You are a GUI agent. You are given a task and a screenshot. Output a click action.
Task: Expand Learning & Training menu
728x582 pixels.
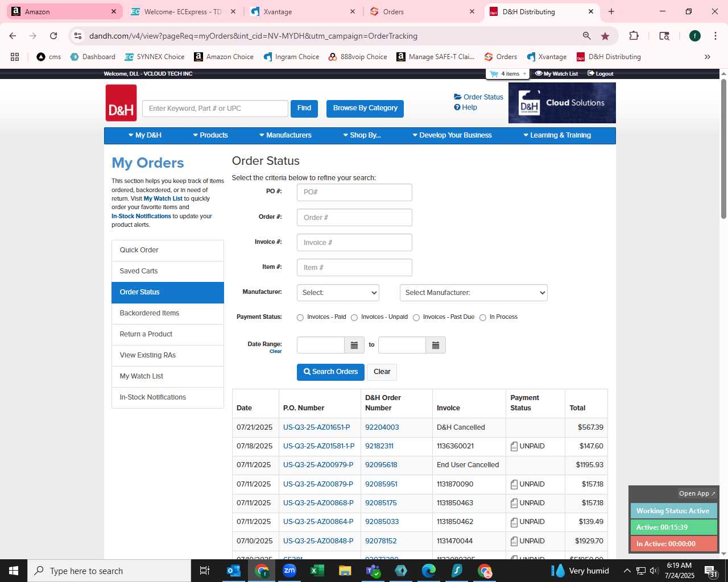point(557,135)
